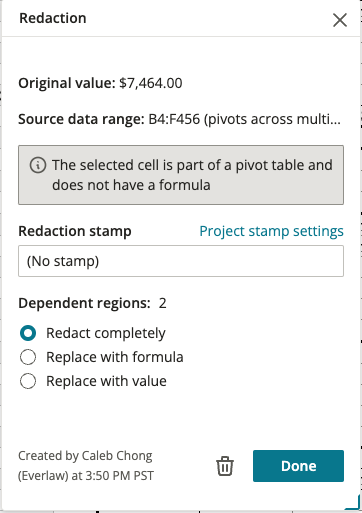Click the Dependent regions count

click(162, 303)
